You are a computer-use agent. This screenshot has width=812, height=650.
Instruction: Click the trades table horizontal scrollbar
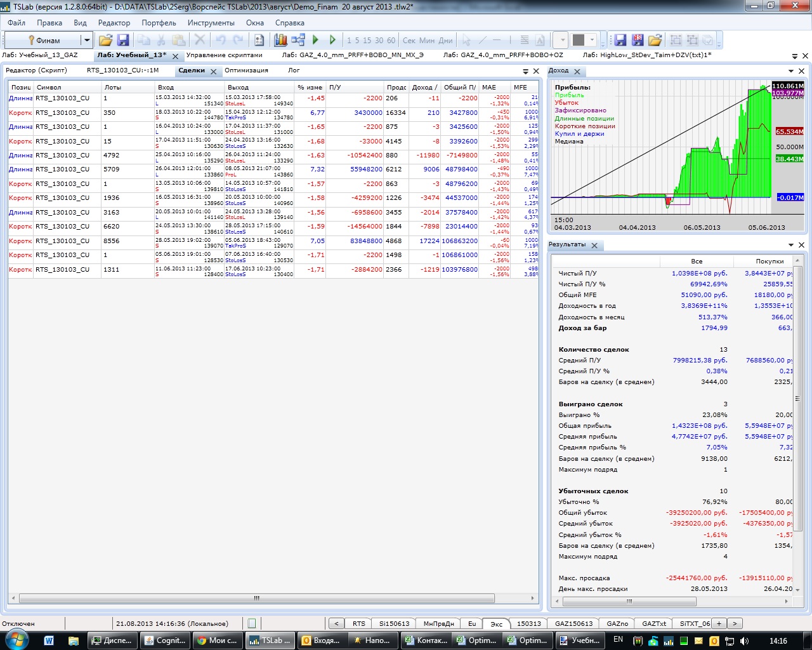[x=256, y=598]
